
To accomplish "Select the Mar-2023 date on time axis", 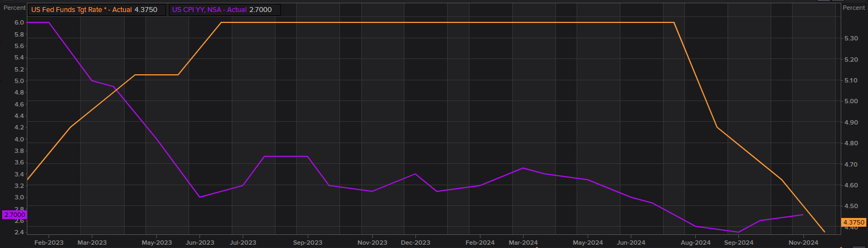I will pos(92,243).
